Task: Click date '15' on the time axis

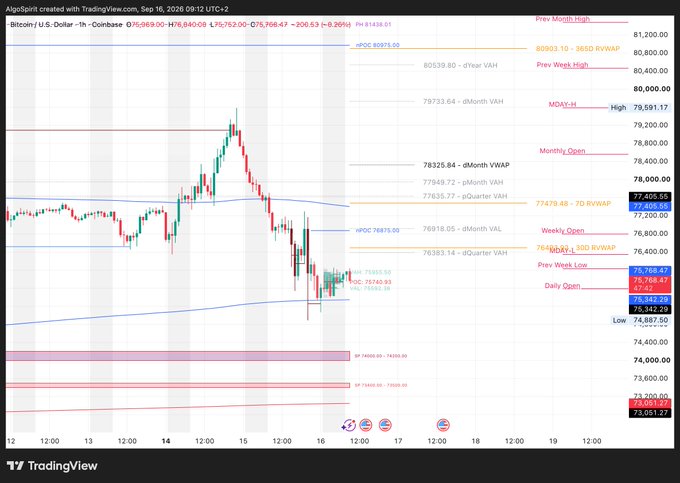Action: pyautogui.click(x=243, y=441)
